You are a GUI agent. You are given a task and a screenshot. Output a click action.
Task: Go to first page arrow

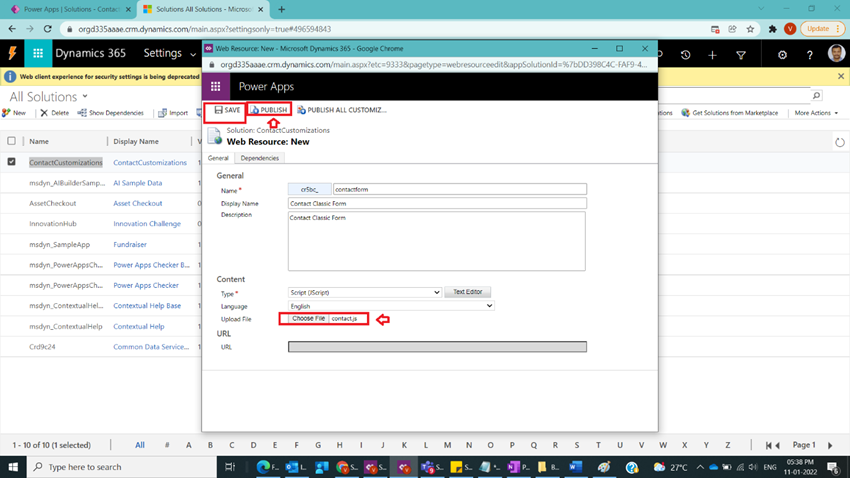point(768,445)
